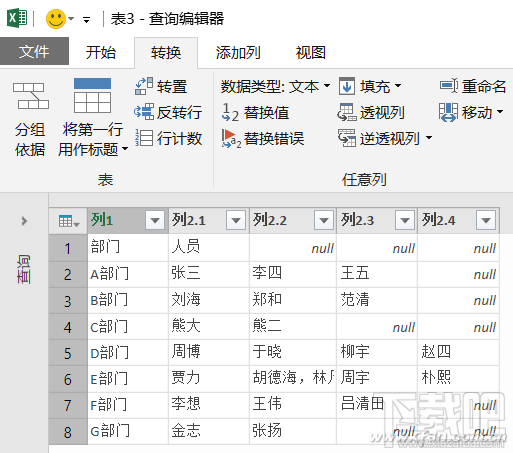Click the 行计数 count rows icon
Viewport: 513px width, 453px height.
click(x=144, y=138)
